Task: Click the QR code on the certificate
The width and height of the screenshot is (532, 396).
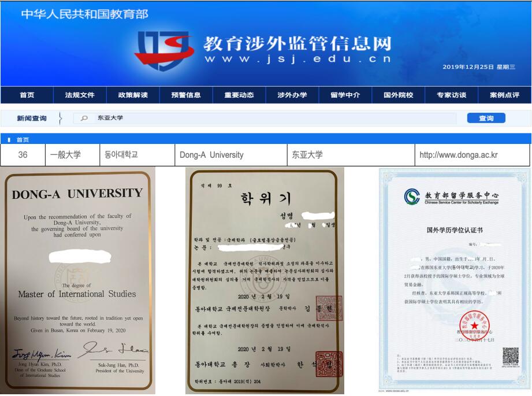Action: pos(511,356)
